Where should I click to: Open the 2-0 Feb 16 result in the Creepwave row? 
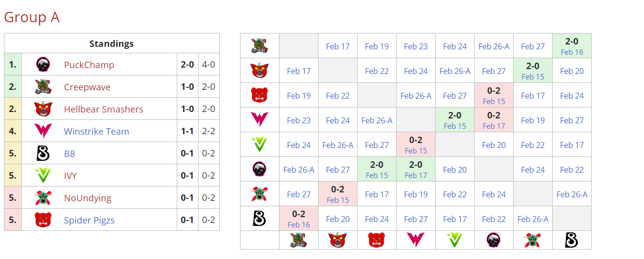[x=571, y=46]
